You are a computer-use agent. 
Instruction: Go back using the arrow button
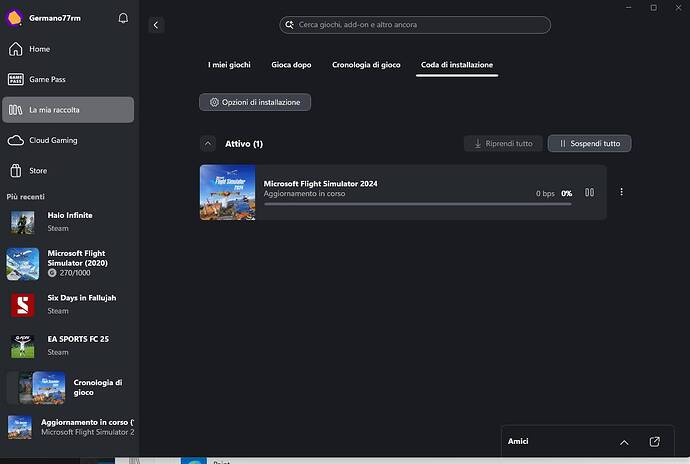point(156,25)
